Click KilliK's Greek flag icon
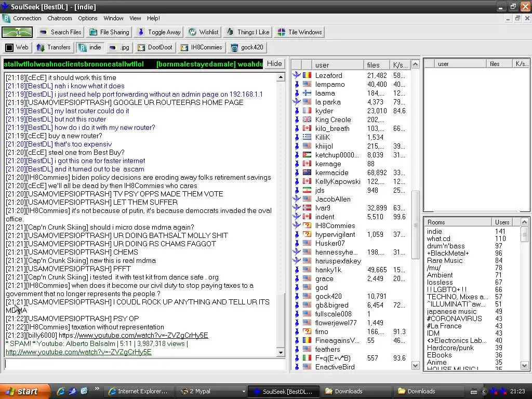This screenshot has height=399, width=532. [x=307, y=137]
